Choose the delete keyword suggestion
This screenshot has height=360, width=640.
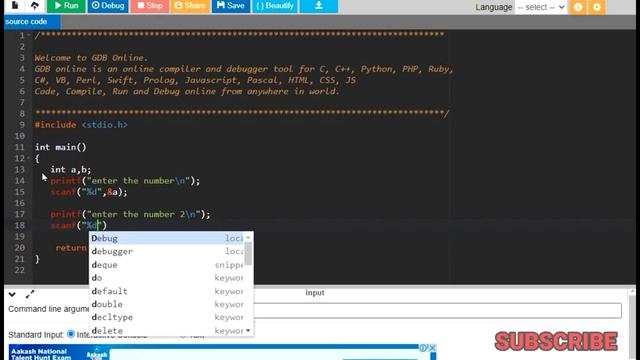tap(167, 331)
